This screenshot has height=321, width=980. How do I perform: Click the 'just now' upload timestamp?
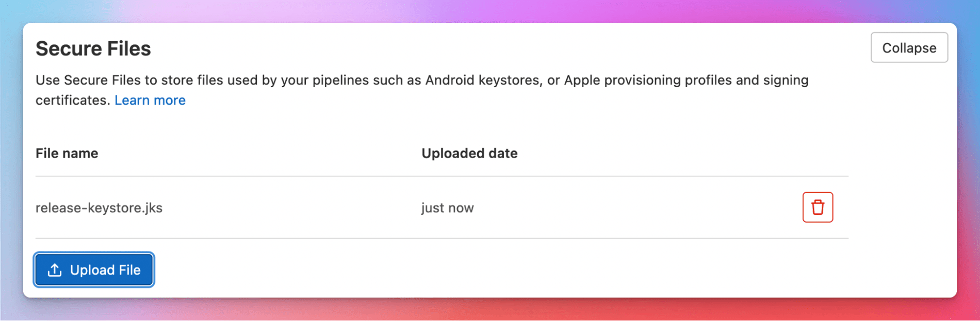[447, 208]
